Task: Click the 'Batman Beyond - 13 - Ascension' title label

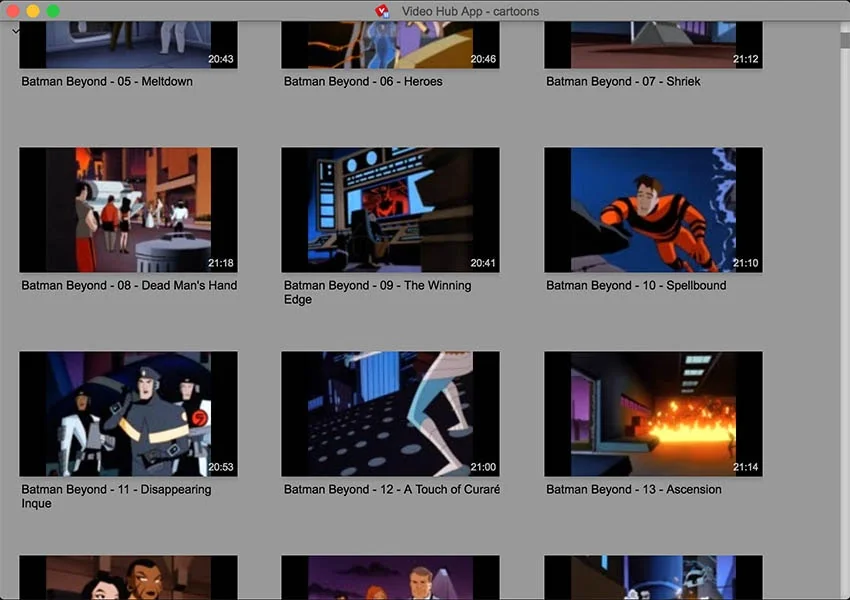Action: tap(633, 489)
